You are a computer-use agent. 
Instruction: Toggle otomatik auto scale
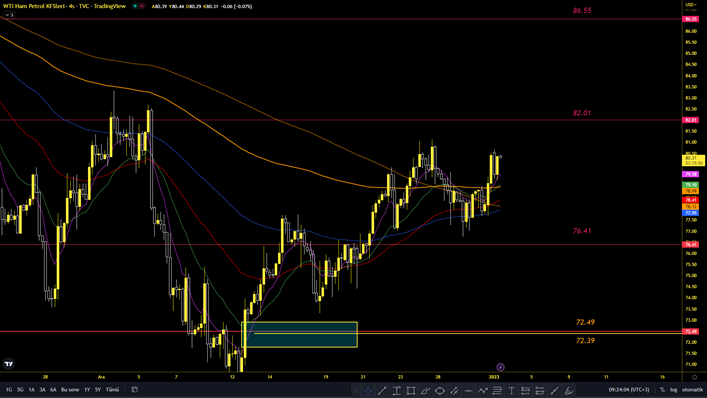pos(692,389)
